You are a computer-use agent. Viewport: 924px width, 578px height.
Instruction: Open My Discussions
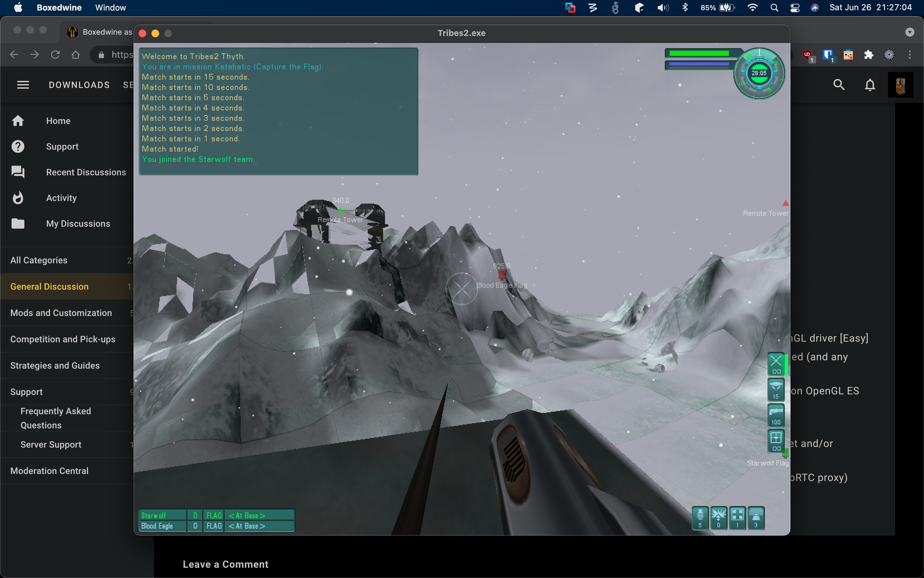(78, 223)
